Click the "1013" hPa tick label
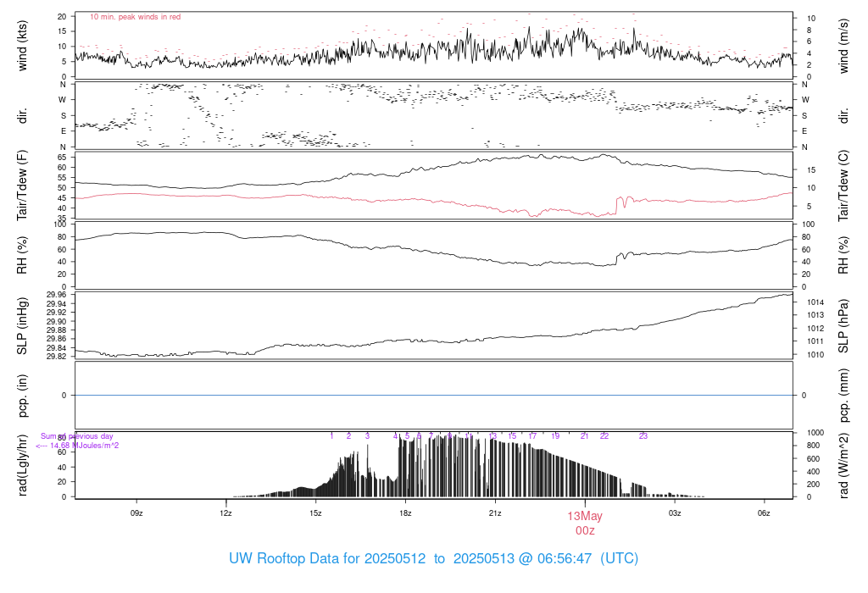 coord(815,315)
